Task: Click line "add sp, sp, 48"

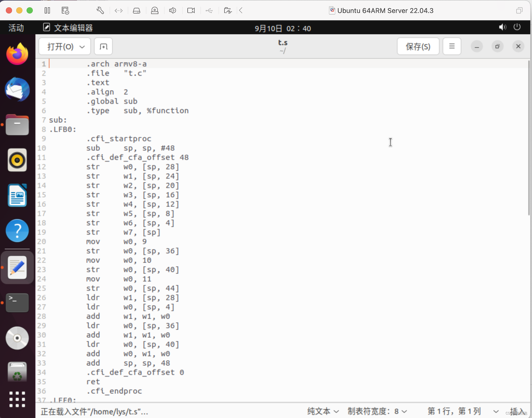Action: coord(128,363)
